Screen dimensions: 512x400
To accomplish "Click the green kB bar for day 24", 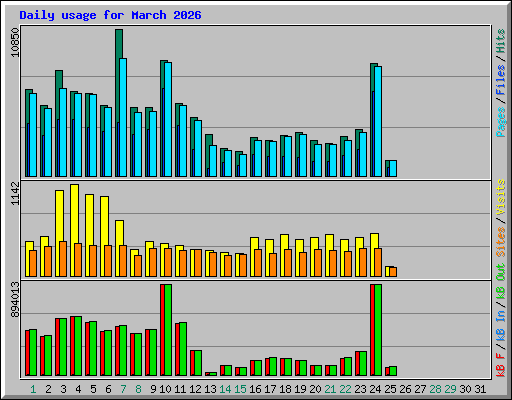I will pyautogui.click(x=378, y=330).
